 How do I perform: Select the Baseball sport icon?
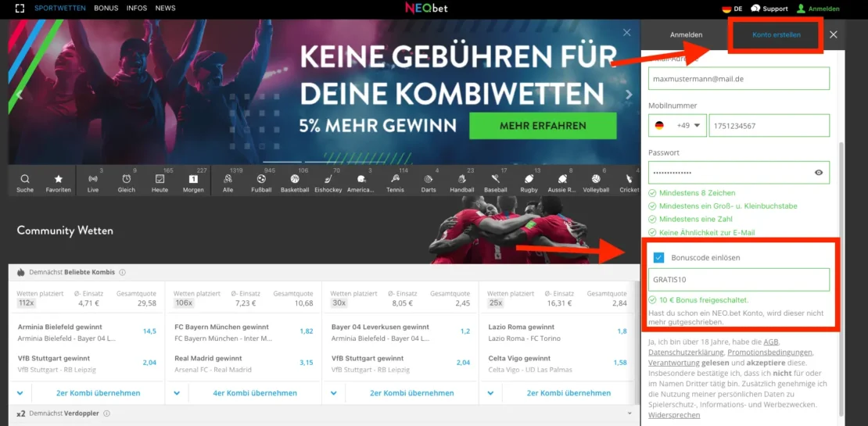point(496,179)
